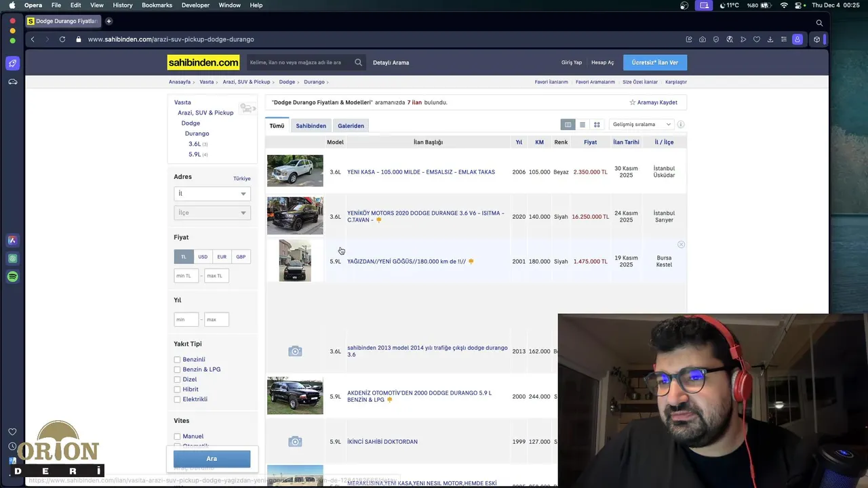Viewport: 868px width, 488px height.
Task: Open the send Flow arrow icon
Action: [x=743, y=39]
